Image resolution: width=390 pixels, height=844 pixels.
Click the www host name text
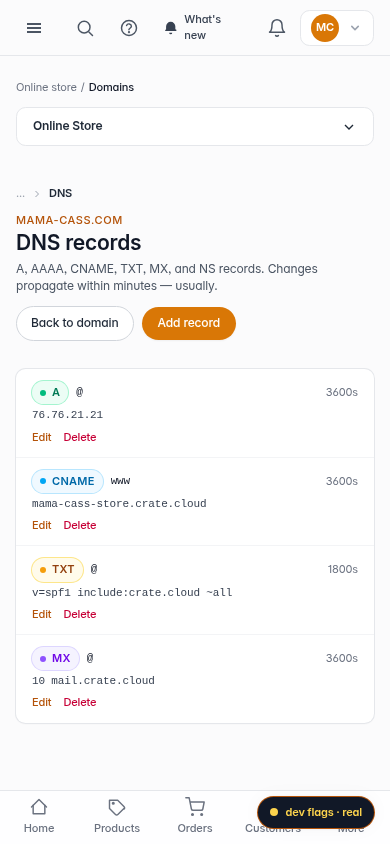(120, 481)
